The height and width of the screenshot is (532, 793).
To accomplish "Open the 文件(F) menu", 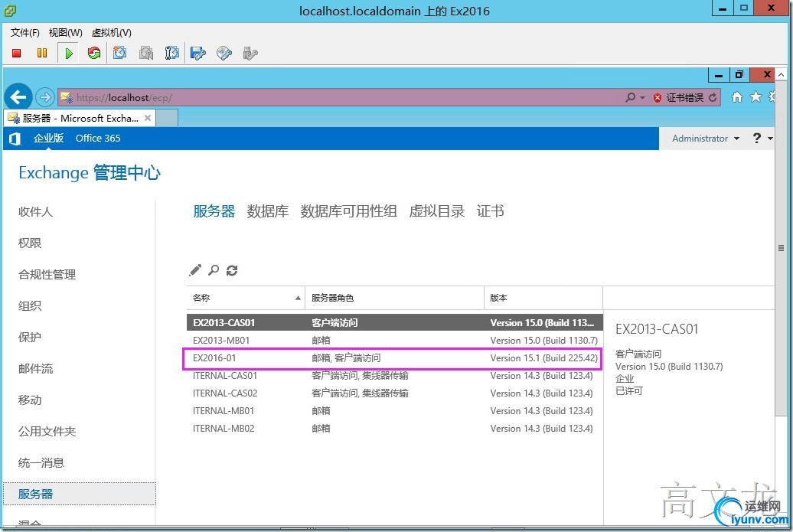I will (x=24, y=33).
